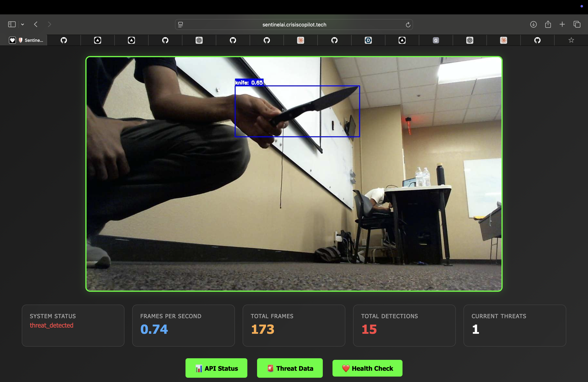The image size is (588, 382).
Task: Open a new tab with plus icon
Action: (562, 24)
